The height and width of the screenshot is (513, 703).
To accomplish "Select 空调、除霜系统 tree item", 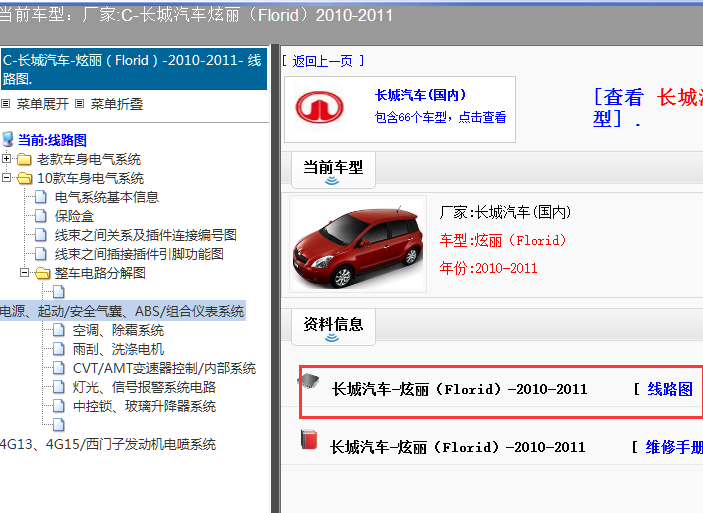I will click(118, 330).
